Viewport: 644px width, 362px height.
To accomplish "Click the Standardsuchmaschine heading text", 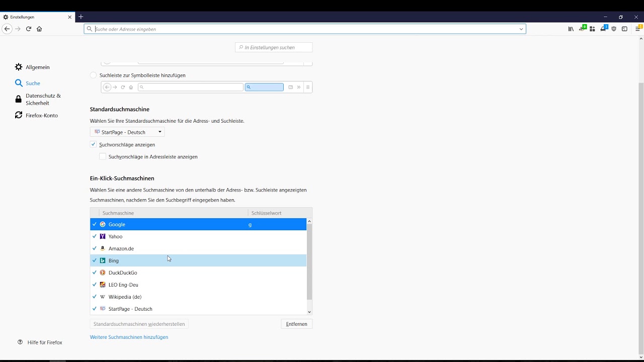I will tap(120, 109).
